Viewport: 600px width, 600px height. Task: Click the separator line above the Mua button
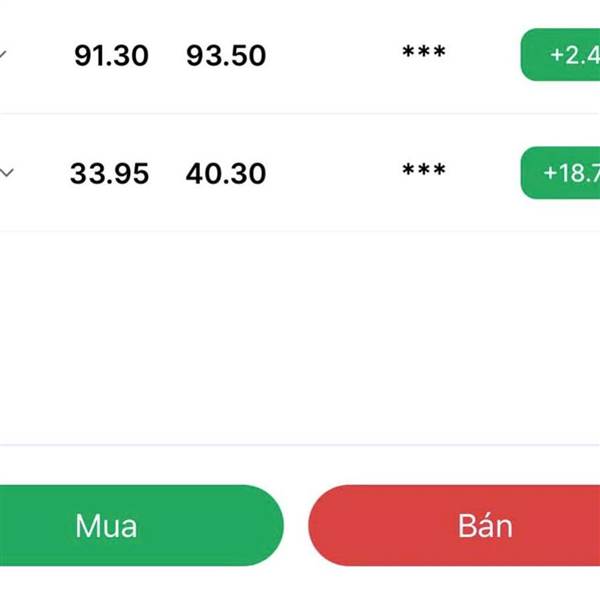click(x=300, y=444)
